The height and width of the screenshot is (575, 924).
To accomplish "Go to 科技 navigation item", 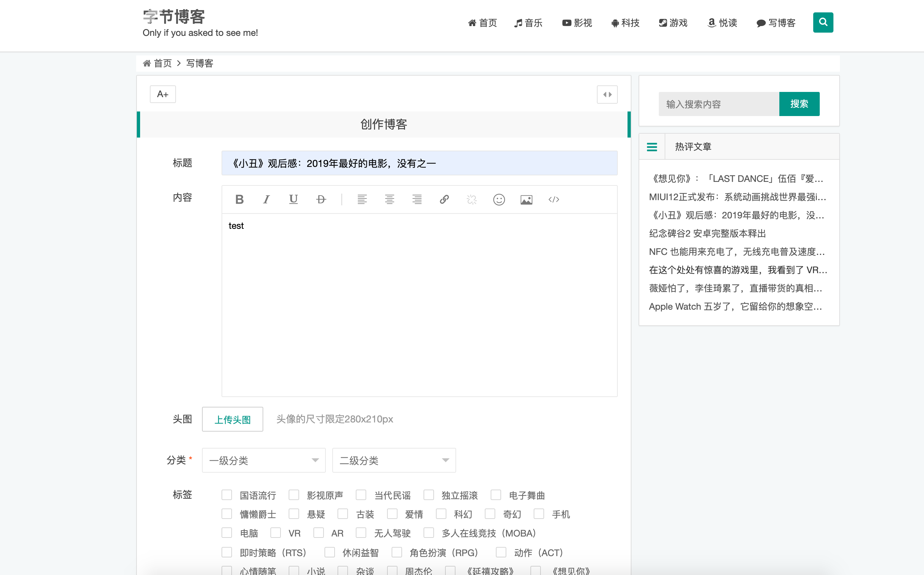I will (625, 23).
